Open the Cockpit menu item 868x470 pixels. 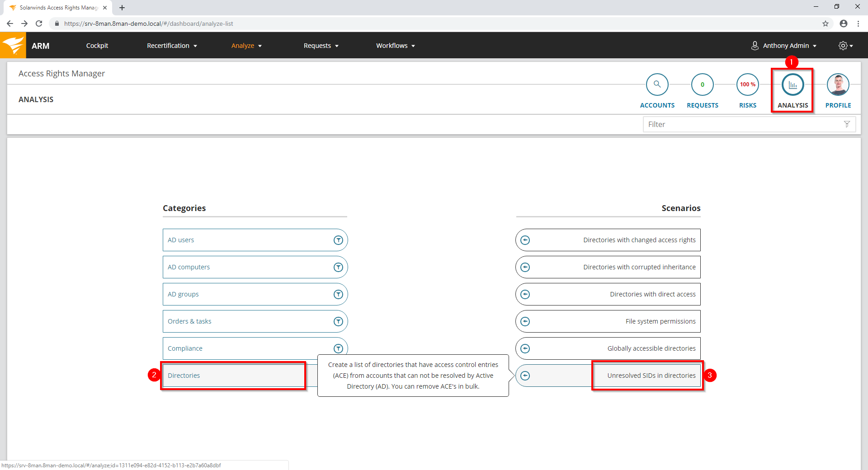click(97, 46)
